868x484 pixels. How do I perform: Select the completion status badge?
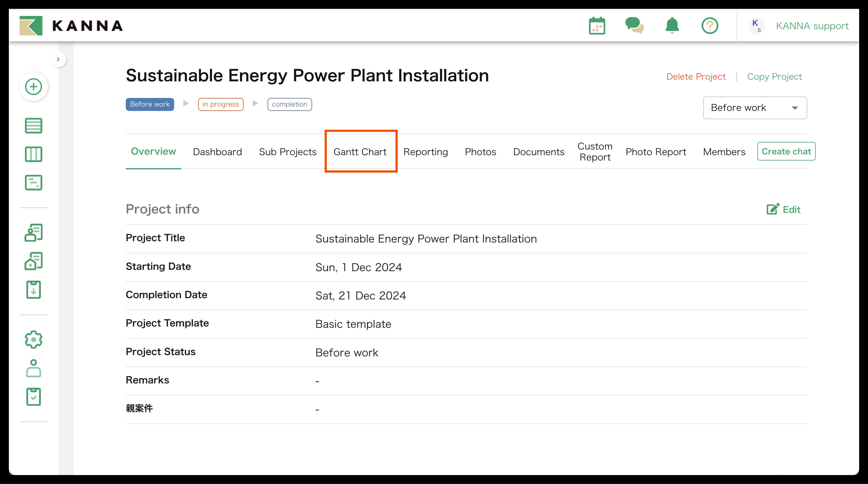pyautogui.click(x=289, y=104)
